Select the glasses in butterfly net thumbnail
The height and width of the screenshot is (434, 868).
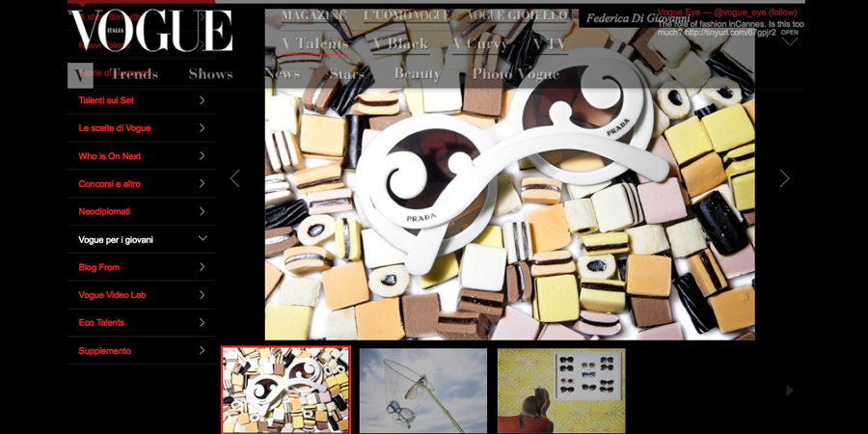pyautogui.click(x=423, y=391)
